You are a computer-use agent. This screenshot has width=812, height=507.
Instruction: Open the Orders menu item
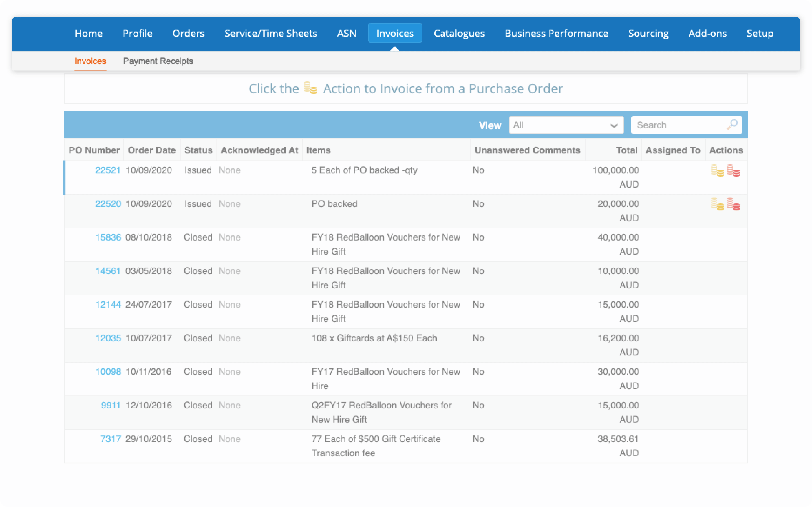pyautogui.click(x=188, y=33)
